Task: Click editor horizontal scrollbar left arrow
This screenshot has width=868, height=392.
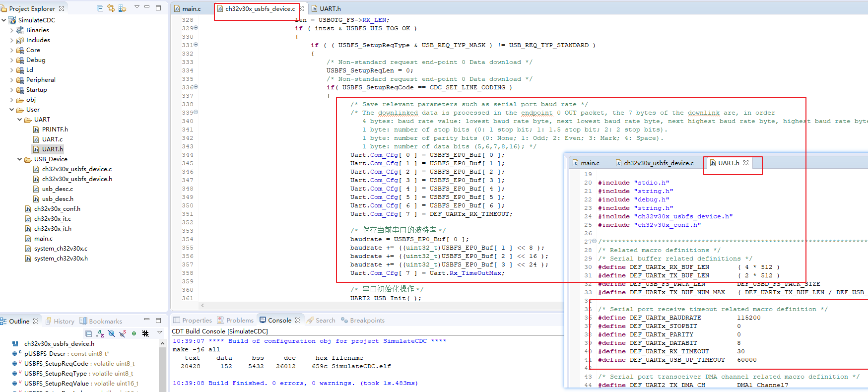Action: 202,306
